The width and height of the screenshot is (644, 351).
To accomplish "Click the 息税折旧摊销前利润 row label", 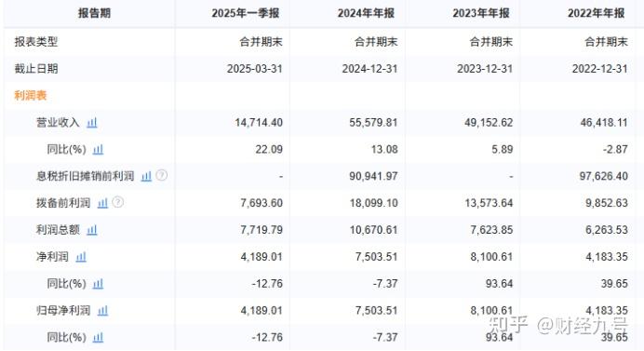I will 85,176.
